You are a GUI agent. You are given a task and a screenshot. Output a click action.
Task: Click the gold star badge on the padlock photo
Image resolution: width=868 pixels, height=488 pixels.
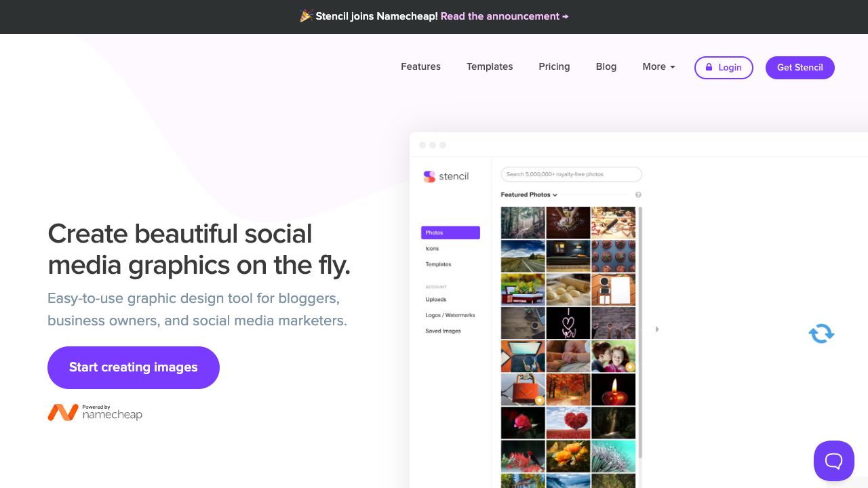click(539, 400)
